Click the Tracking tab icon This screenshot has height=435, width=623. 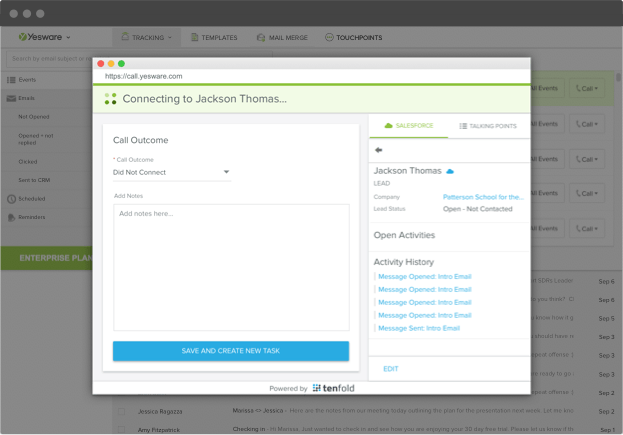click(x=125, y=37)
